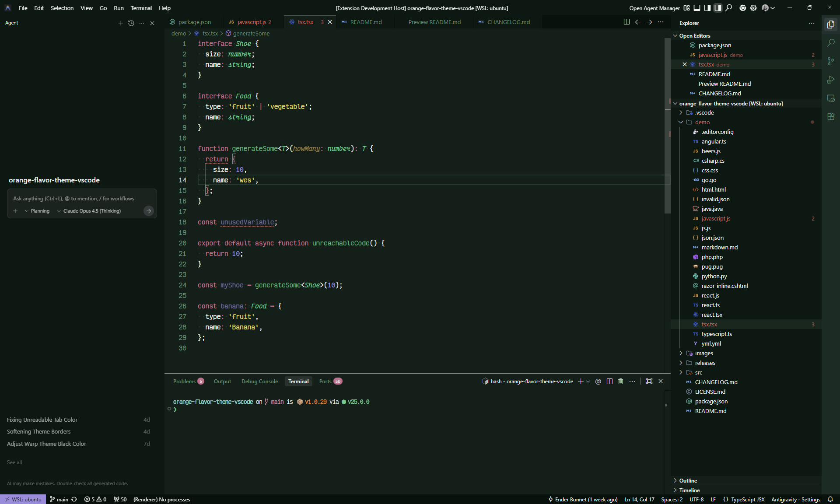Split the terminal
Image resolution: width=840 pixels, height=504 pixels.
(609, 381)
